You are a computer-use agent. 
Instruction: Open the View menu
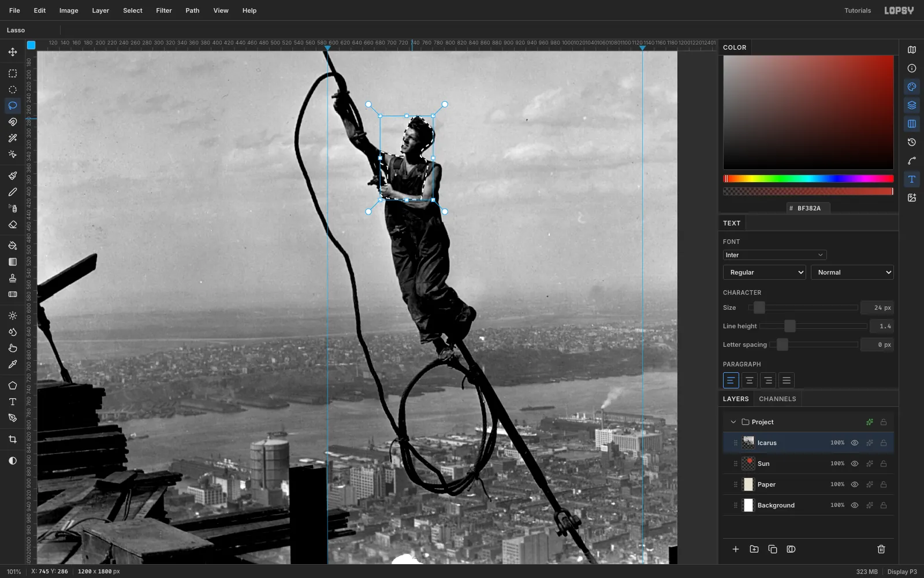[x=221, y=10]
